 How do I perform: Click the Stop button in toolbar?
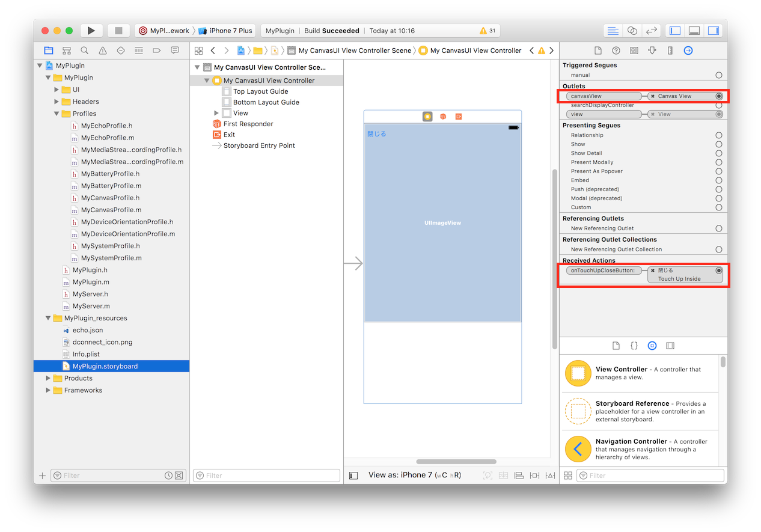click(x=118, y=31)
